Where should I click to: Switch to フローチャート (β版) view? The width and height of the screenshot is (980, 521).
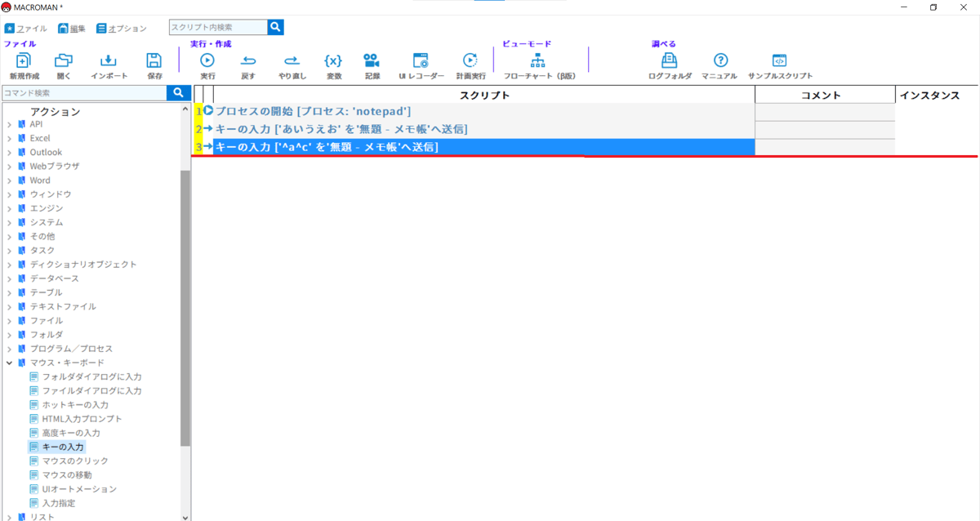[x=538, y=61]
